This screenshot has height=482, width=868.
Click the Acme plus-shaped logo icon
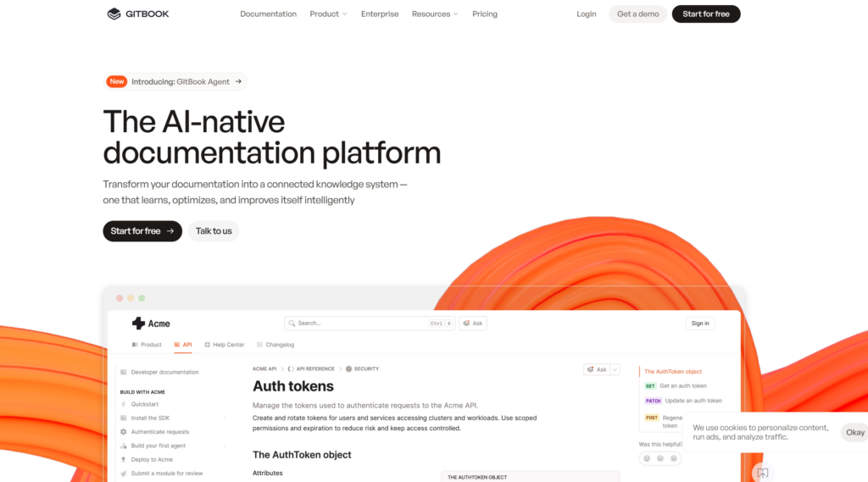pyautogui.click(x=138, y=324)
